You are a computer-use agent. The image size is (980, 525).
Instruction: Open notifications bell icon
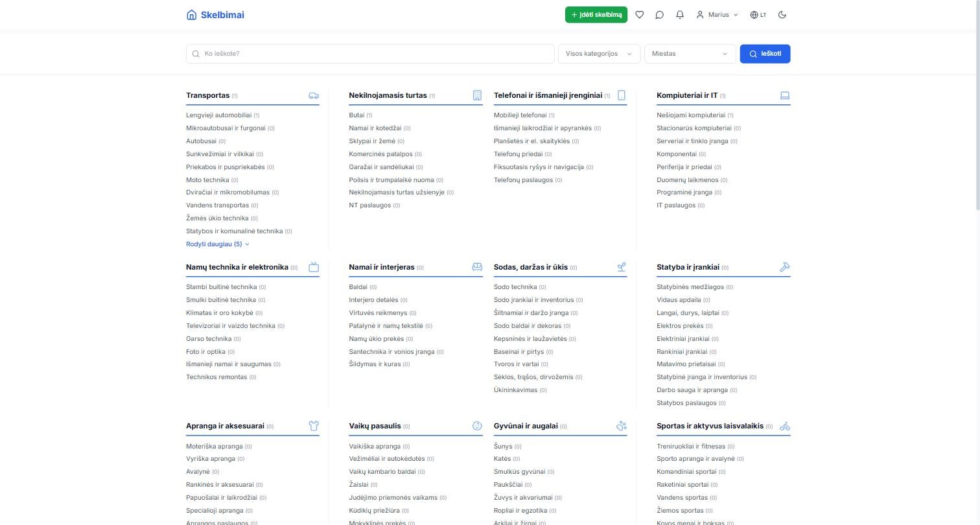[679, 15]
